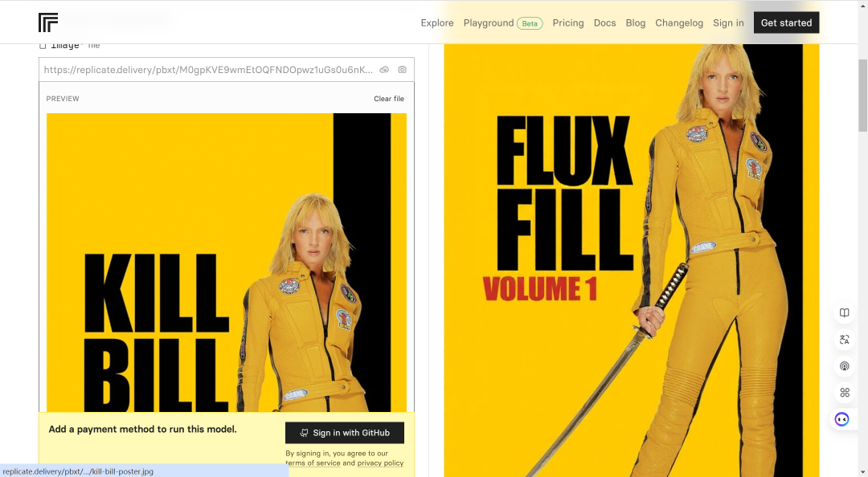Click the Replicate logo icon

(48, 22)
